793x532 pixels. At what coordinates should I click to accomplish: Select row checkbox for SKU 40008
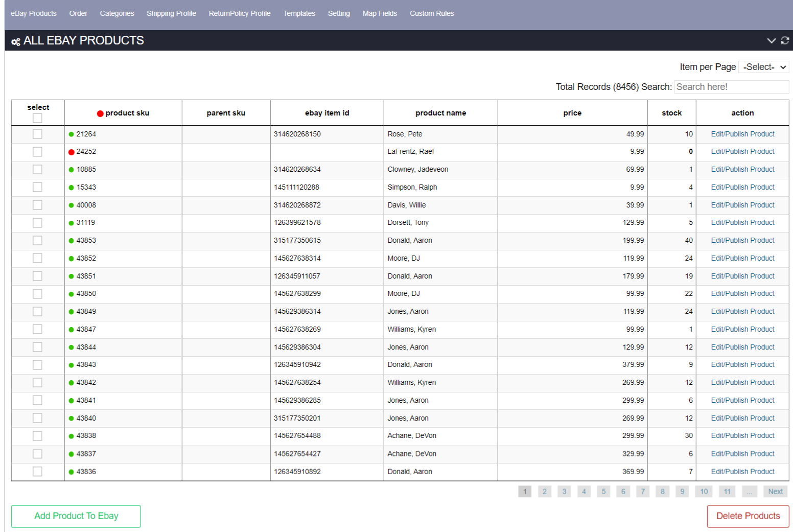(x=37, y=205)
